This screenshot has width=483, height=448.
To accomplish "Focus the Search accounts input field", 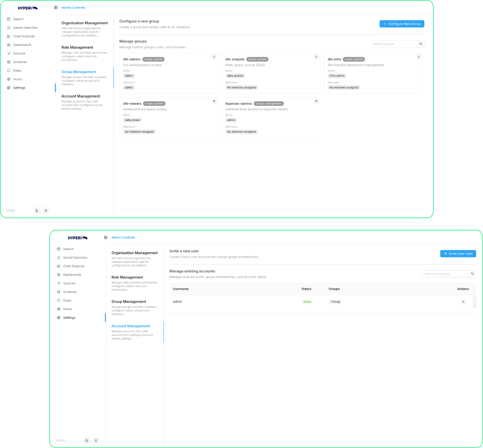I will [x=445, y=274].
